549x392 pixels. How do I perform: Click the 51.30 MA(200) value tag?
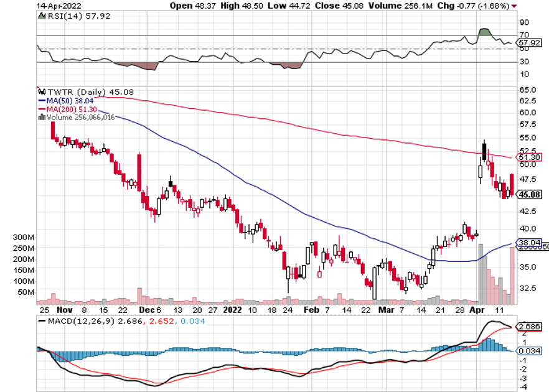pyautogui.click(x=529, y=157)
